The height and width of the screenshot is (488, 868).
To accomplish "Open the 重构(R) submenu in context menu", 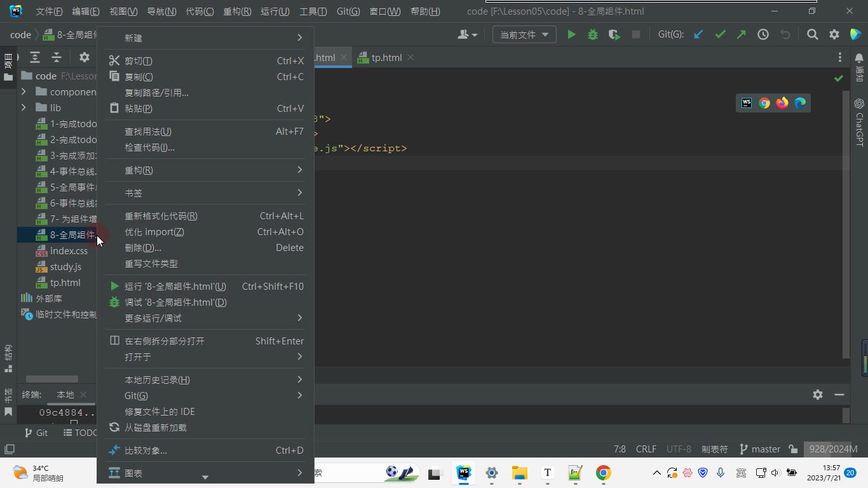I will coord(207,170).
